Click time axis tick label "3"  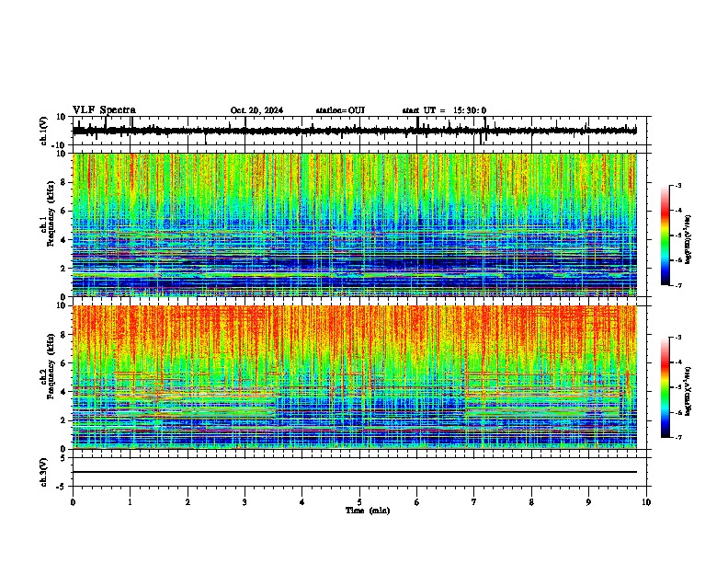pos(245,502)
